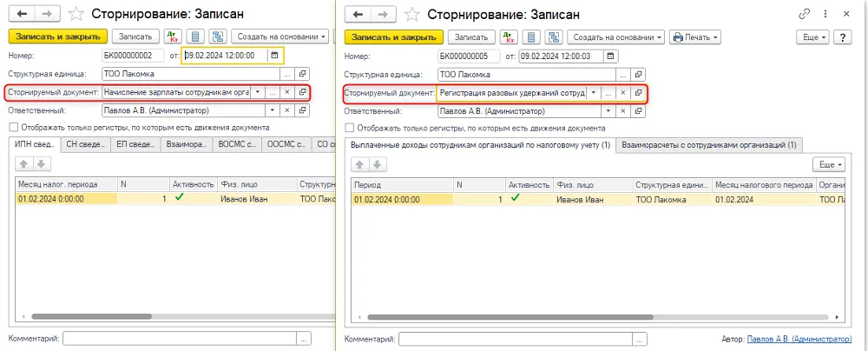Click Записать button in right window

pyautogui.click(x=471, y=37)
